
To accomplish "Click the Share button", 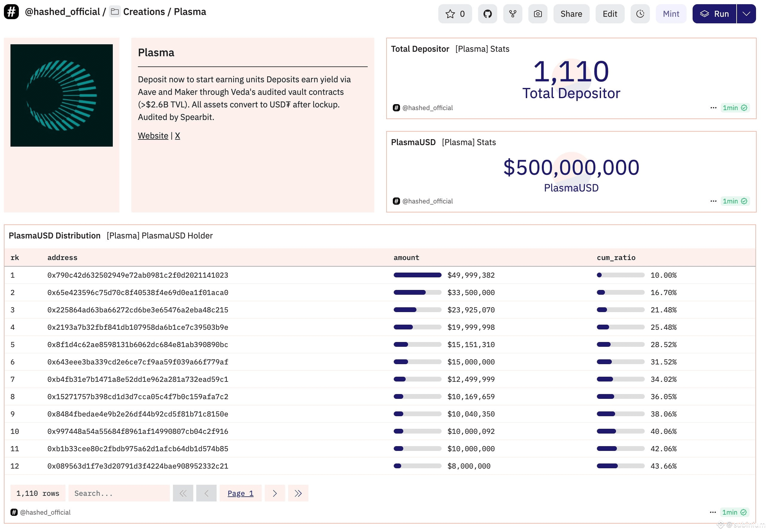I will click(x=571, y=14).
